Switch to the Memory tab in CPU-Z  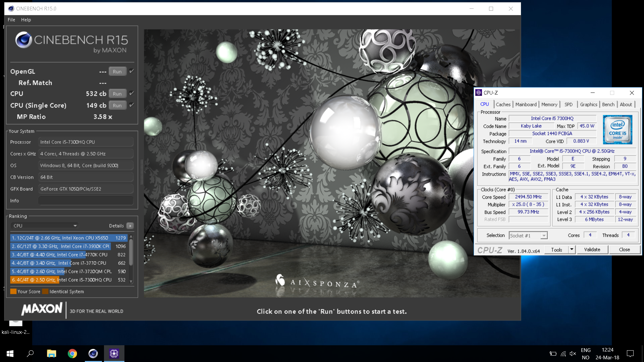coord(549,105)
